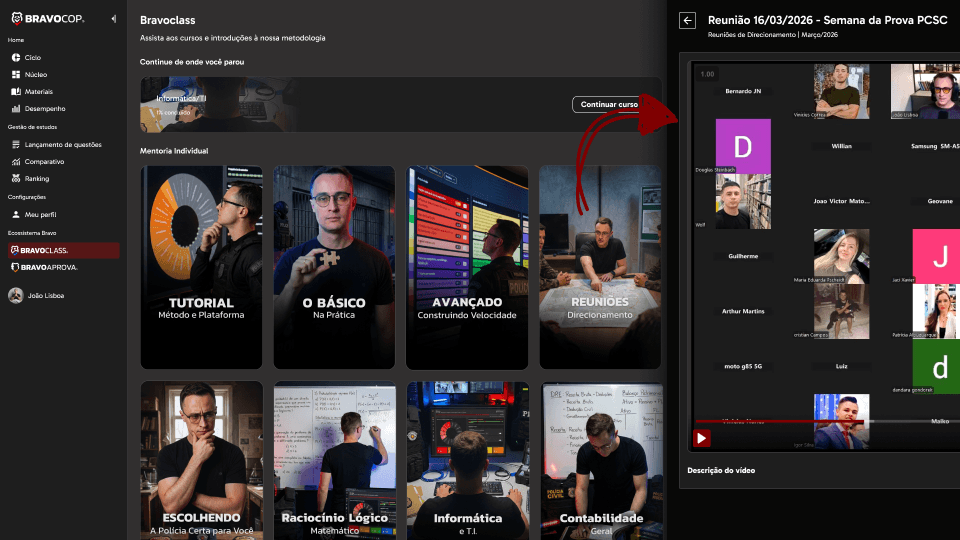Open Reuniões Direcionamento card

pos(600,268)
